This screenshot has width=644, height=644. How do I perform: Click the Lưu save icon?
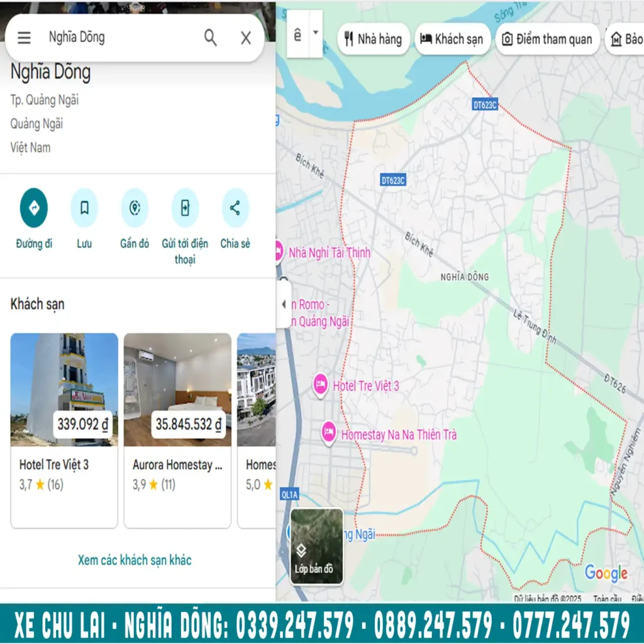click(84, 208)
